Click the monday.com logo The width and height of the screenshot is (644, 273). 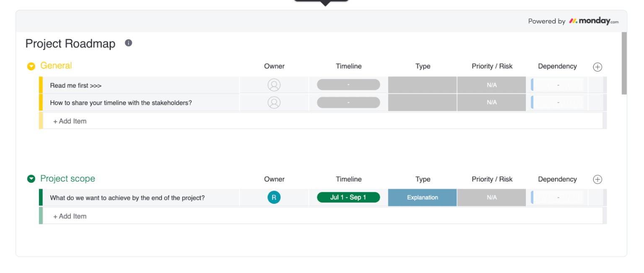(x=593, y=21)
